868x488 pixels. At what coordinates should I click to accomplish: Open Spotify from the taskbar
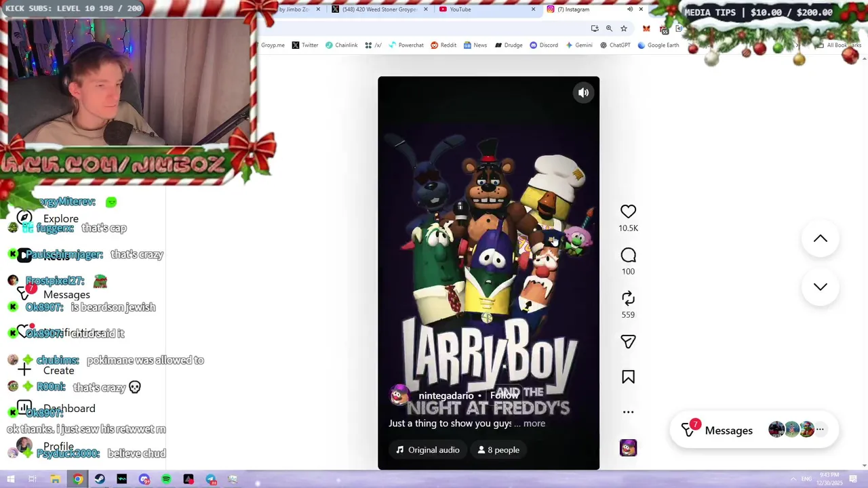point(166,479)
